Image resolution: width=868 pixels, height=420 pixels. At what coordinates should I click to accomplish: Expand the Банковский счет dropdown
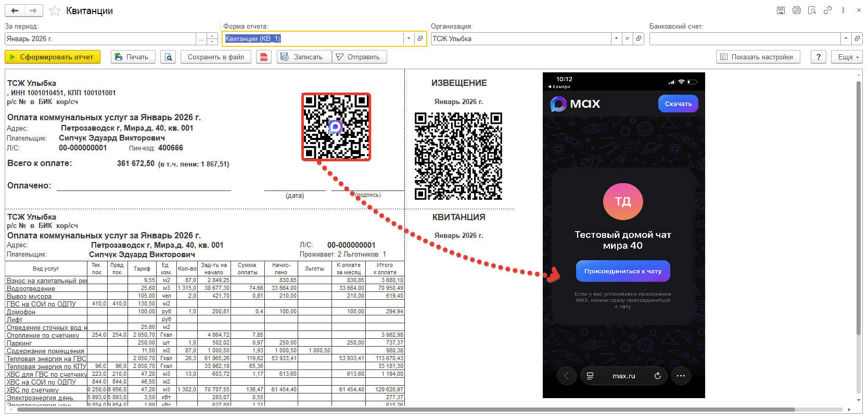[846, 39]
